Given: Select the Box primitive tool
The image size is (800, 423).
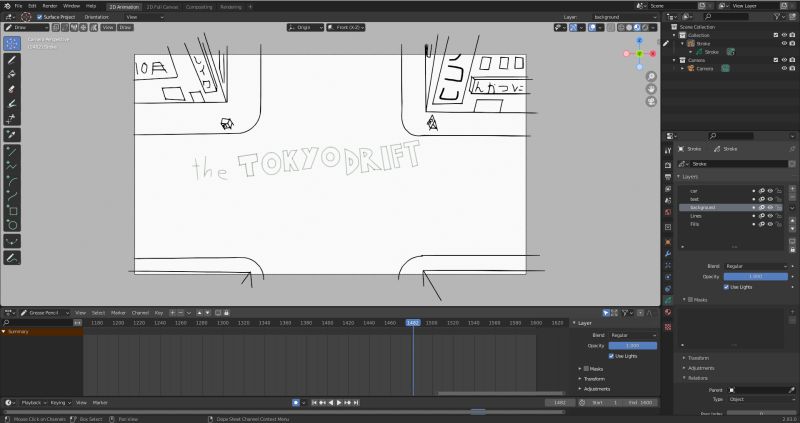Looking at the screenshot, I should coord(12,210).
